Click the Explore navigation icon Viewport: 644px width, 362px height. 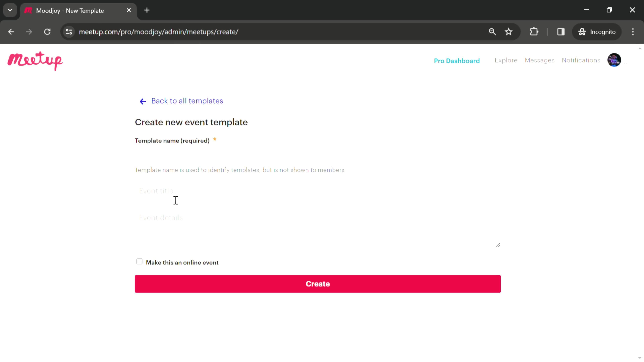tap(506, 60)
